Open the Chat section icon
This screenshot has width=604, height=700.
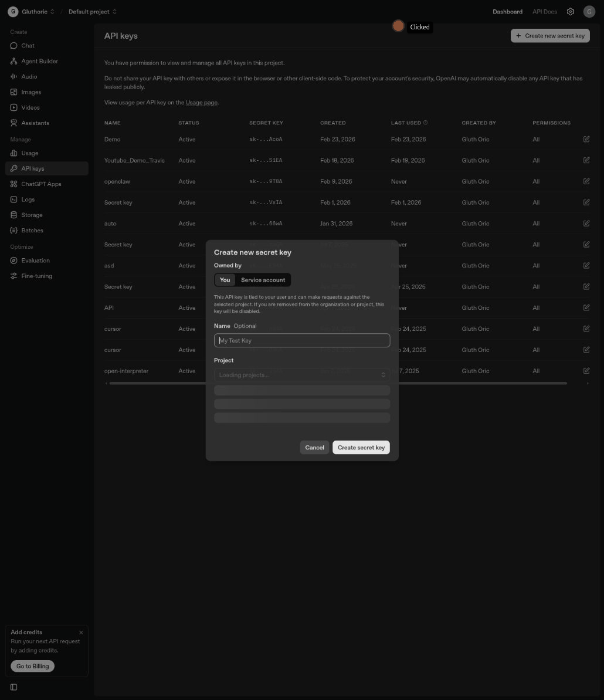(x=13, y=45)
